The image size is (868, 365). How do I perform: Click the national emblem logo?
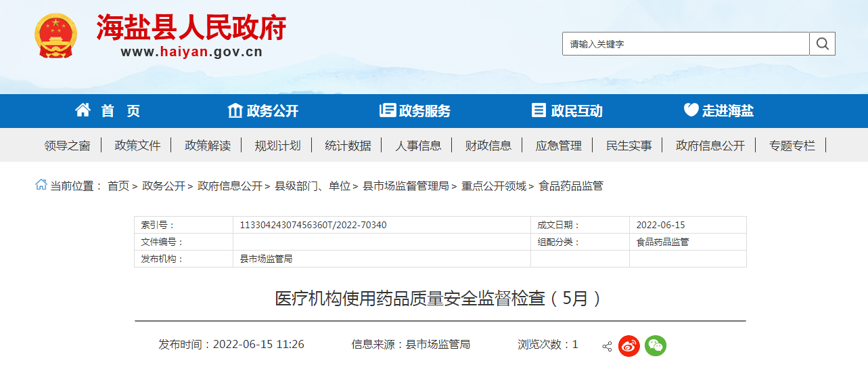pos(55,35)
